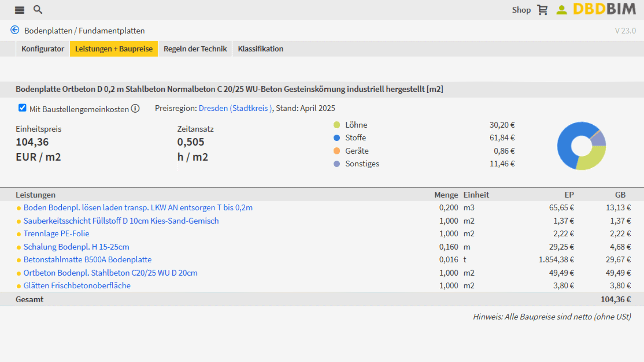Click bullet icon before Trennlage PE-Folie
Image resolution: width=644 pixels, height=362 pixels.
(19, 234)
